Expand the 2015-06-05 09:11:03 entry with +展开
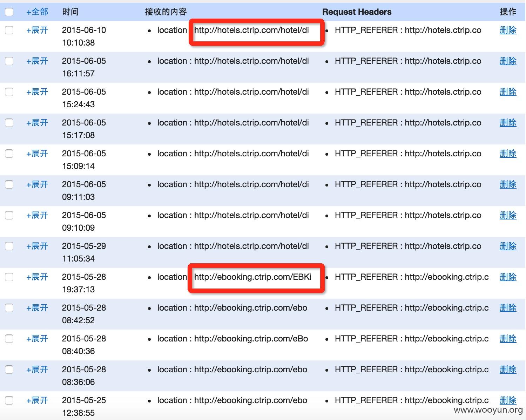This screenshot has width=526, height=420. coord(37,184)
